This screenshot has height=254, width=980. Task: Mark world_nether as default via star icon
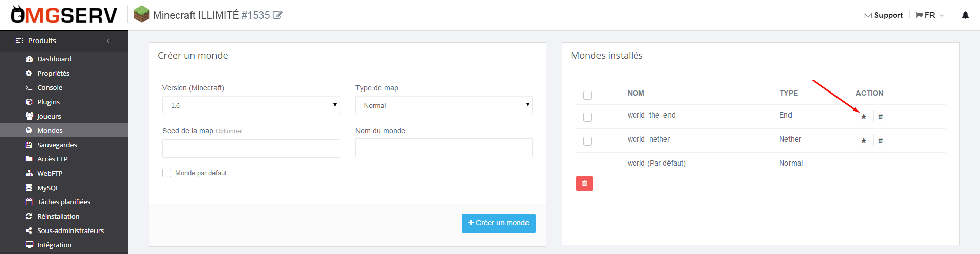click(x=864, y=141)
